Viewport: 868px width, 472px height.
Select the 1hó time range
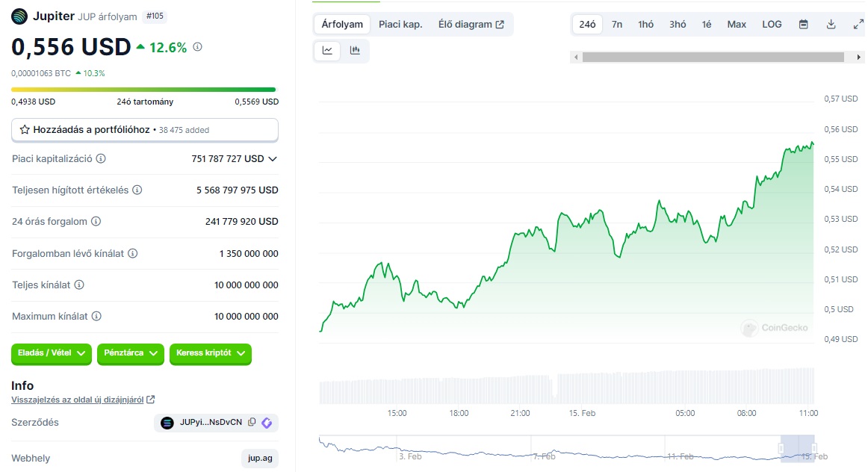click(645, 25)
